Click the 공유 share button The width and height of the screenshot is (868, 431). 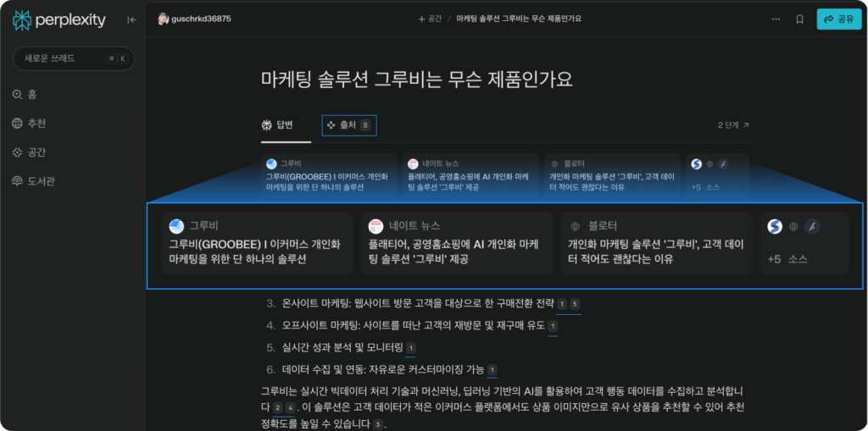click(839, 19)
